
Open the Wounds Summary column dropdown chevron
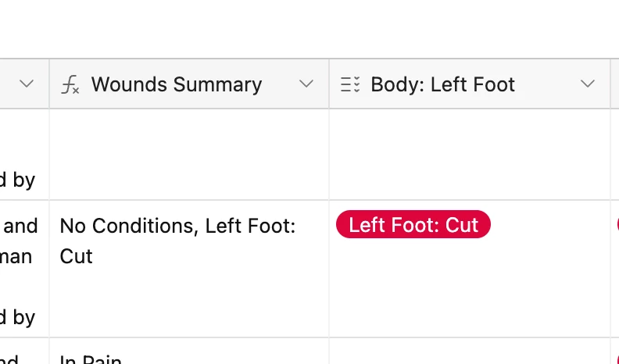point(306,84)
